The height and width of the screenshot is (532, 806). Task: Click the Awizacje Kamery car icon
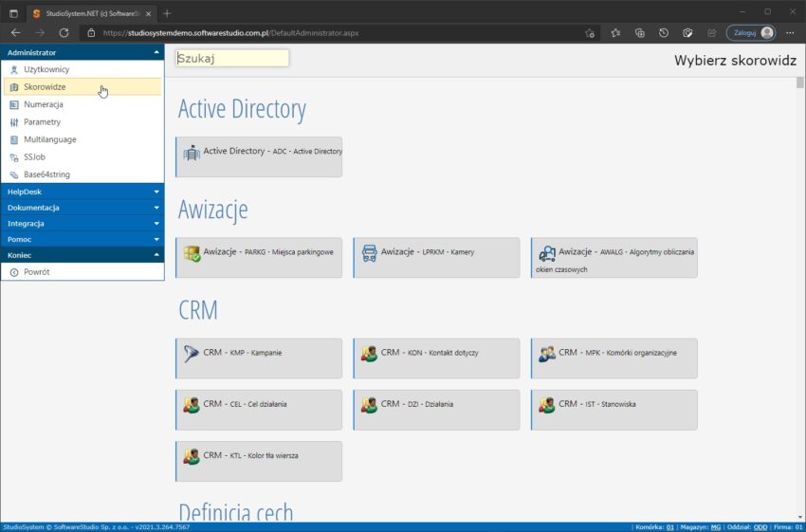tap(370, 253)
